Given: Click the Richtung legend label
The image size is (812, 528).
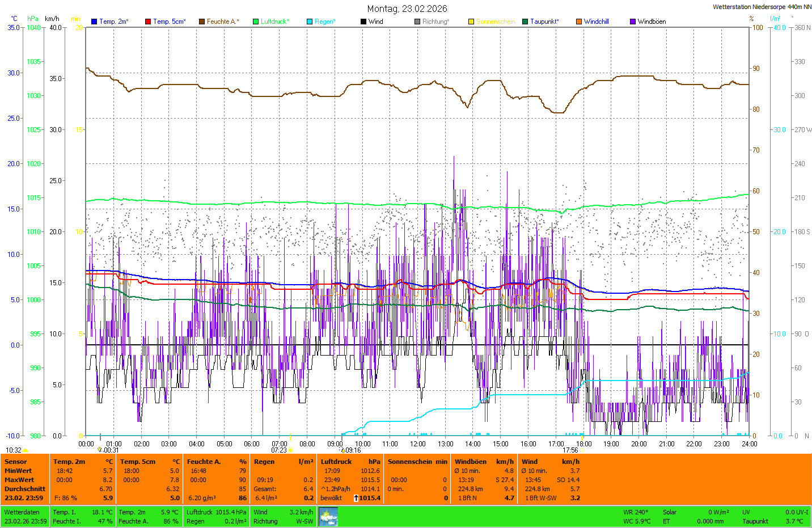Looking at the screenshot, I should point(435,22).
